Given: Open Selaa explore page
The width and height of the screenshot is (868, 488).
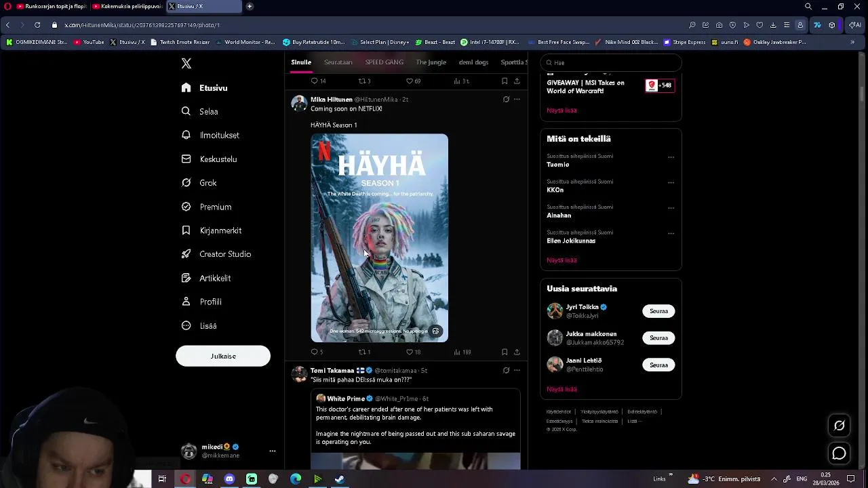Looking at the screenshot, I should (199, 112).
